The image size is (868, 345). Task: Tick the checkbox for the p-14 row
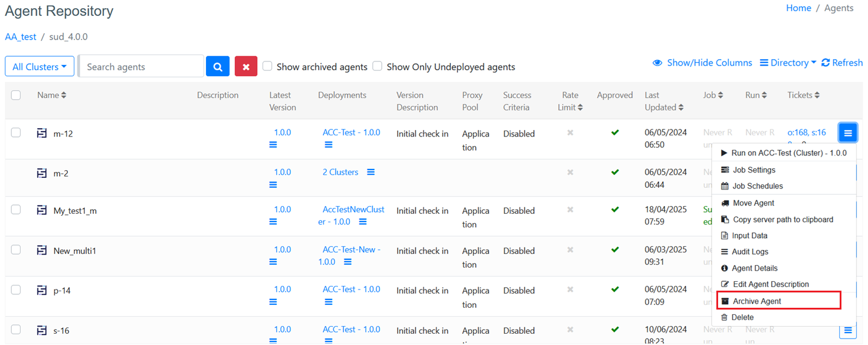click(x=16, y=289)
